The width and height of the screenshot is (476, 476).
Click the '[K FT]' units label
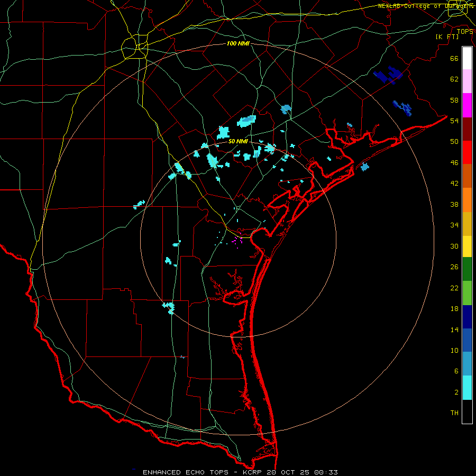pyautogui.click(x=447, y=36)
